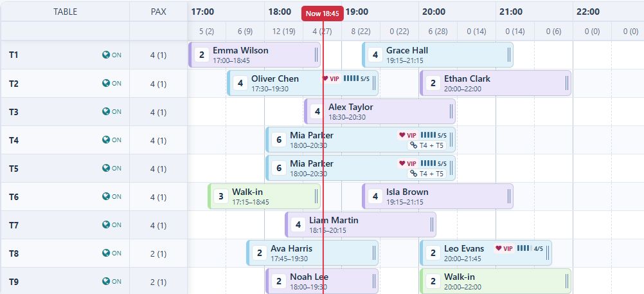644x294 pixels.
Task: Click the globe online icon for T1
Action: pyautogui.click(x=106, y=55)
